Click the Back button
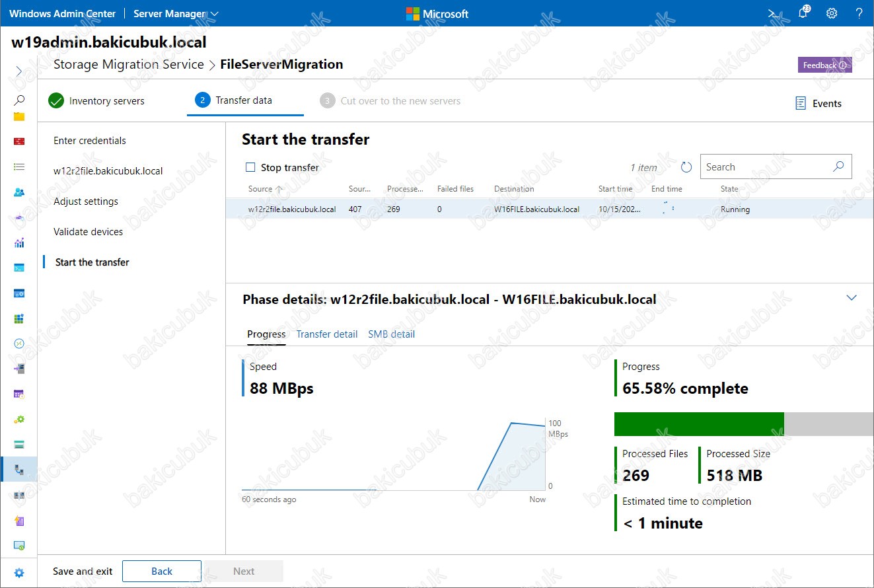 tap(162, 571)
